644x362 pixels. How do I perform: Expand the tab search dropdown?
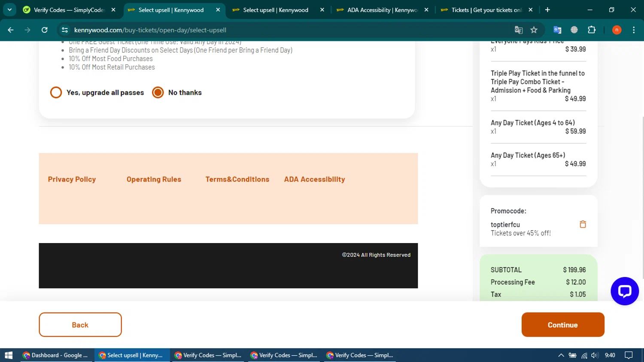(x=9, y=10)
